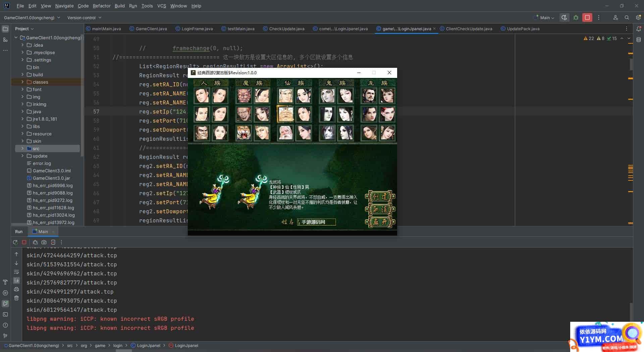Open the Refactor menu

[x=102, y=6]
